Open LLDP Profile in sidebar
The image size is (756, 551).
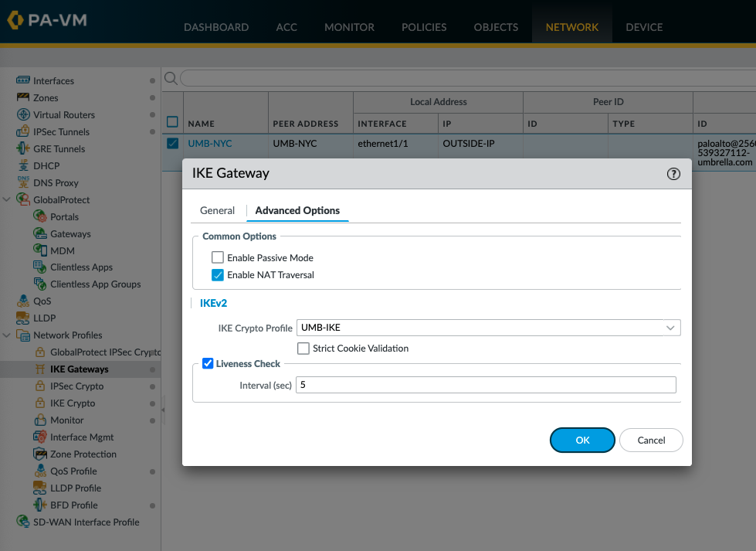[76, 488]
